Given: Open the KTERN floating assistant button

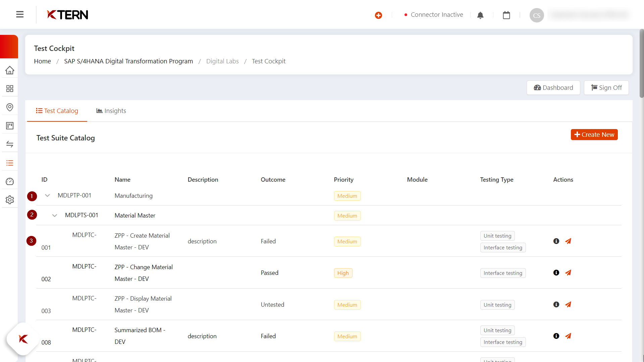Looking at the screenshot, I should (23, 339).
